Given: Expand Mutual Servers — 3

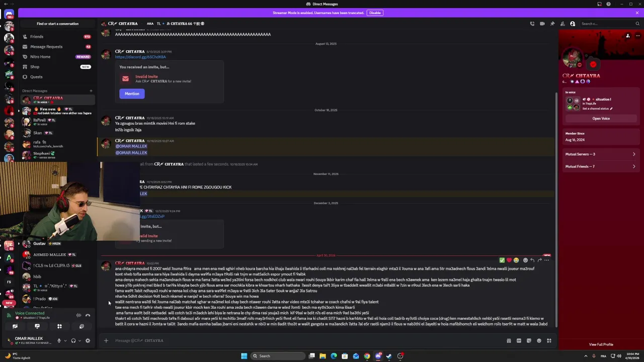Looking at the screenshot, I should point(600,154).
